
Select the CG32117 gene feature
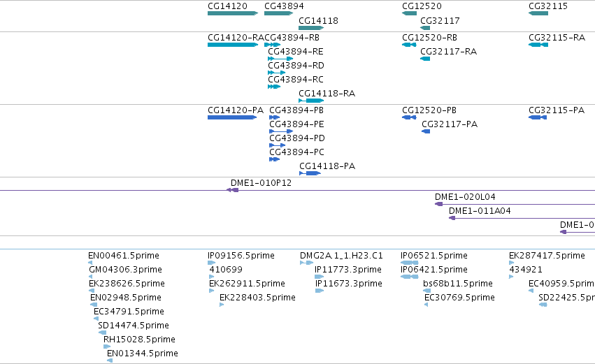coord(425,28)
